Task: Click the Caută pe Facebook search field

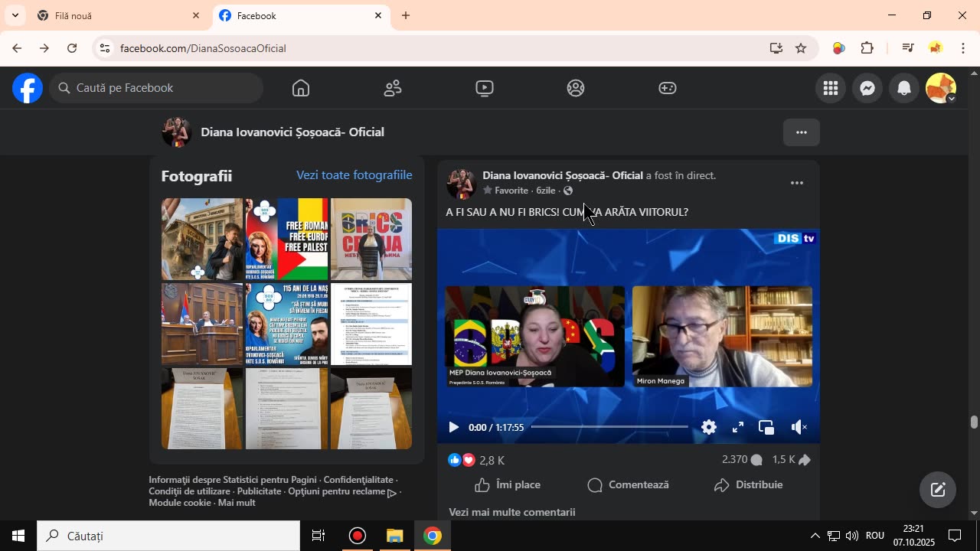Action: click(157, 88)
